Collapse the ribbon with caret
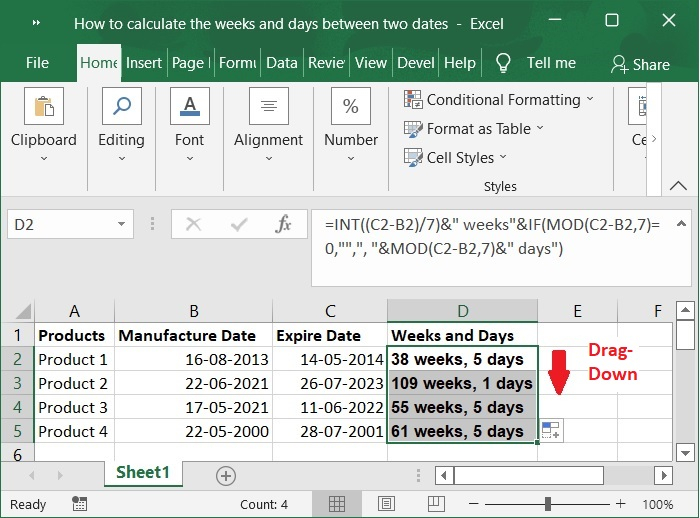The height and width of the screenshot is (518, 700). click(679, 186)
